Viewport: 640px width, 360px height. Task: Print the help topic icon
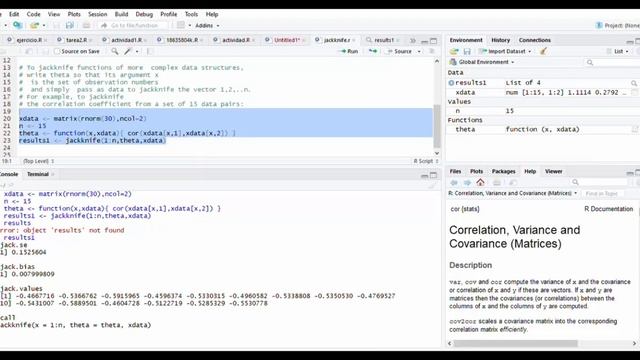pyautogui.click(x=497, y=182)
